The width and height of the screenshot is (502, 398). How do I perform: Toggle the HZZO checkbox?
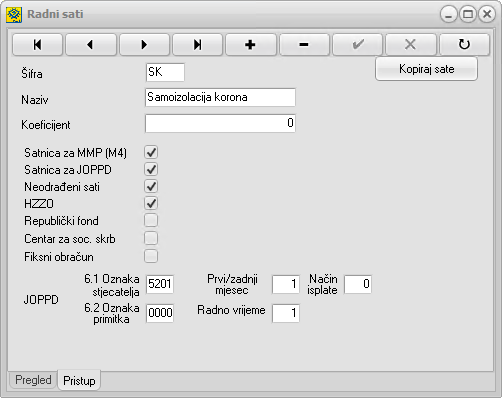151,203
